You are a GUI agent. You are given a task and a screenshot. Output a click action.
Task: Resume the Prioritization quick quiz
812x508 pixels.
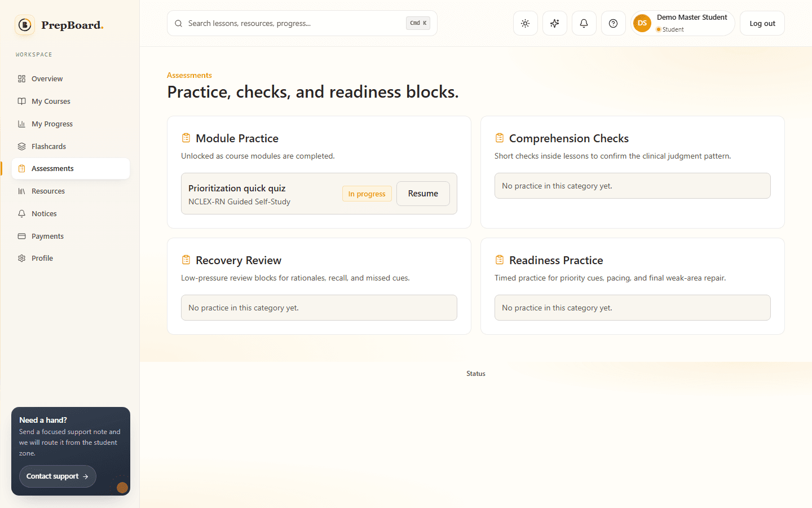point(423,194)
